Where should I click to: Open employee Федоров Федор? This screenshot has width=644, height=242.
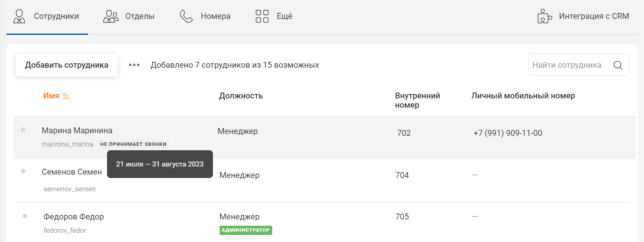pos(74,217)
